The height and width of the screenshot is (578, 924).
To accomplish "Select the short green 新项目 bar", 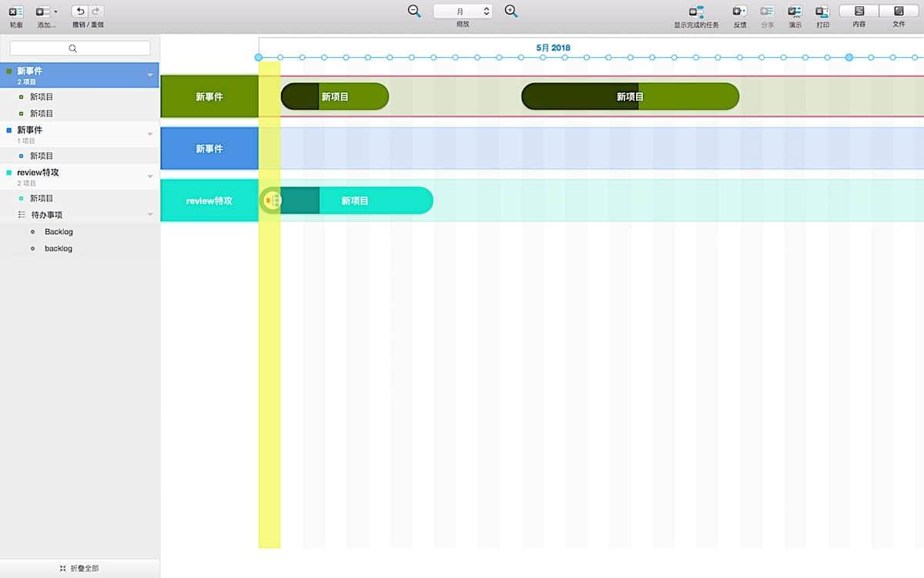I will click(335, 96).
